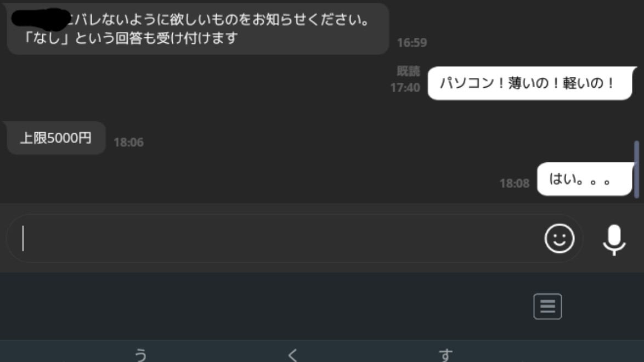Open the keyboard hamburger menu icon
644x362 pixels.
pyautogui.click(x=547, y=306)
